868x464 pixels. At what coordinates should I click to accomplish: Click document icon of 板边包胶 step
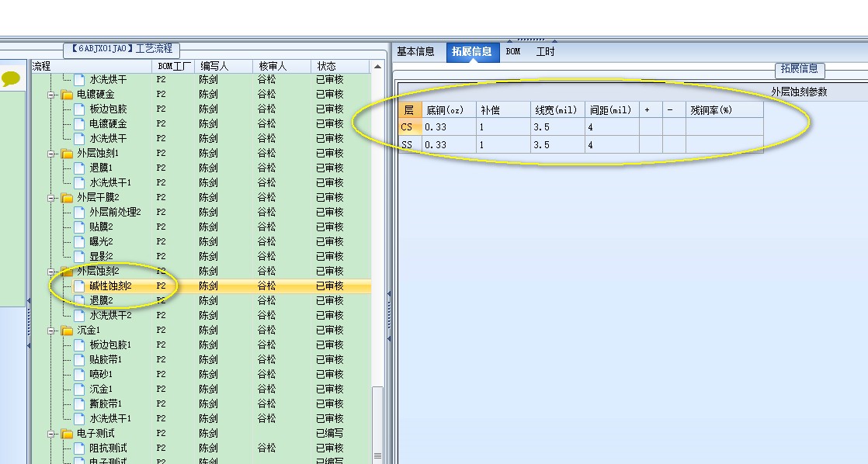click(x=80, y=109)
